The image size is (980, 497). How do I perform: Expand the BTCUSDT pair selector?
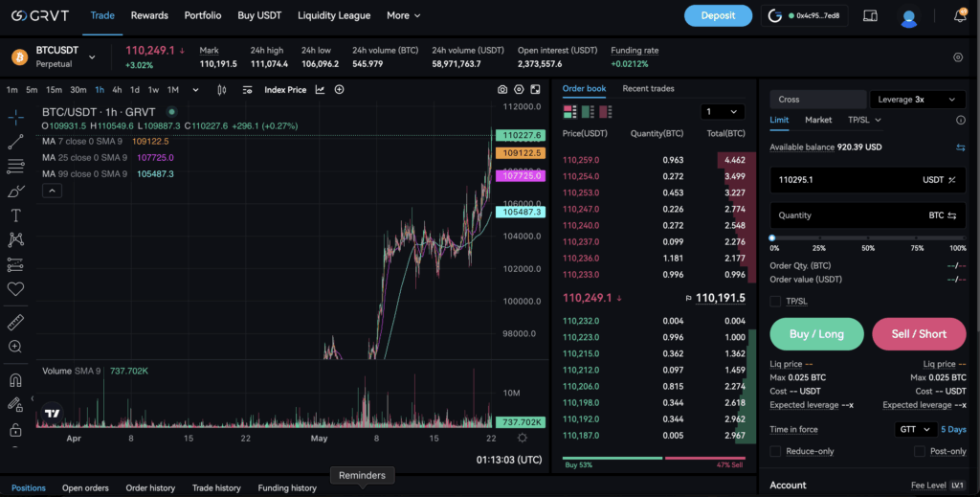(x=92, y=57)
